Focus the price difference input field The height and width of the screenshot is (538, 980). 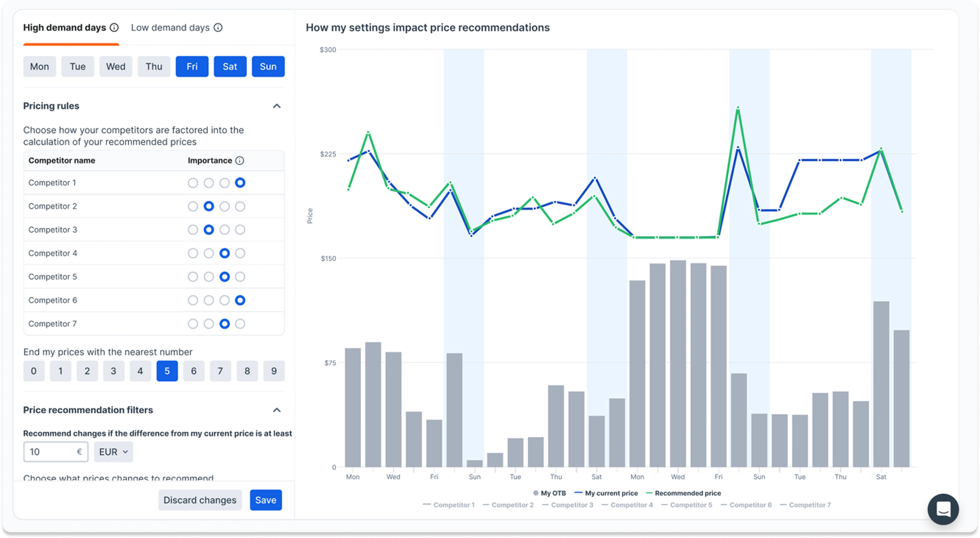(56, 452)
